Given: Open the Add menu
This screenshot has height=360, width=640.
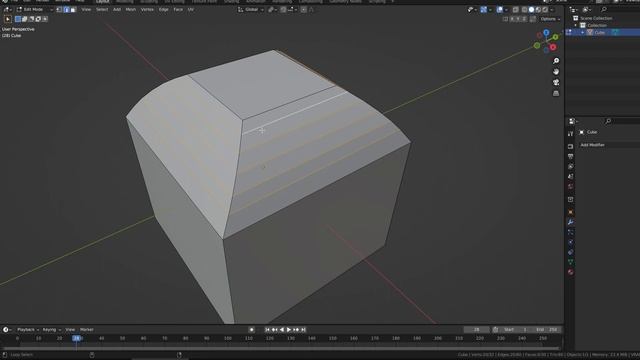Looking at the screenshot, I should [117, 9].
